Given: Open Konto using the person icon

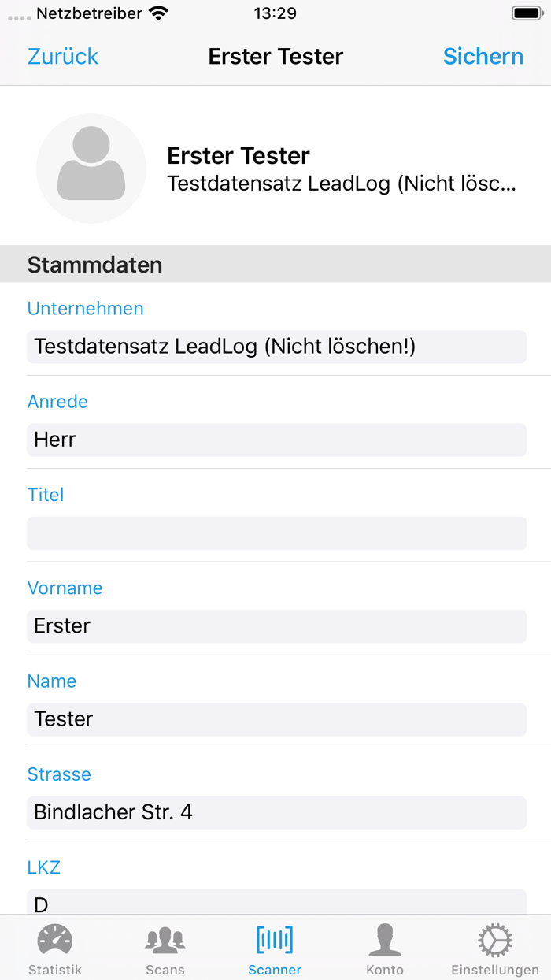Looking at the screenshot, I should coord(385,938).
